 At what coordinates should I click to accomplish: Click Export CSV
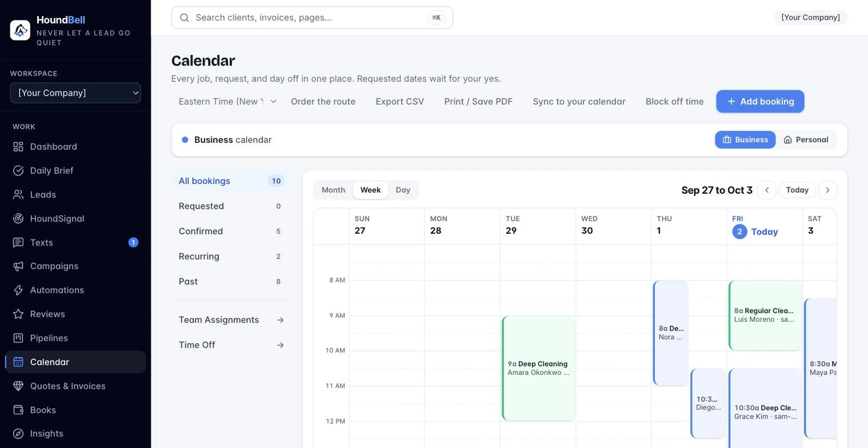click(400, 101)
